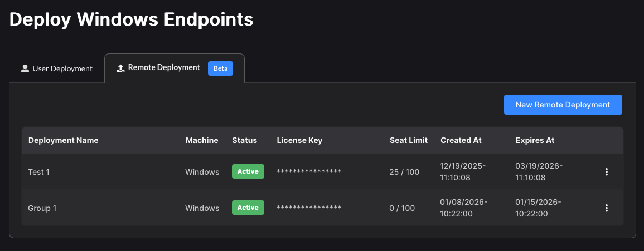Click the Expires At column header
Screen dimensions: 644x251
click(535, 140)
